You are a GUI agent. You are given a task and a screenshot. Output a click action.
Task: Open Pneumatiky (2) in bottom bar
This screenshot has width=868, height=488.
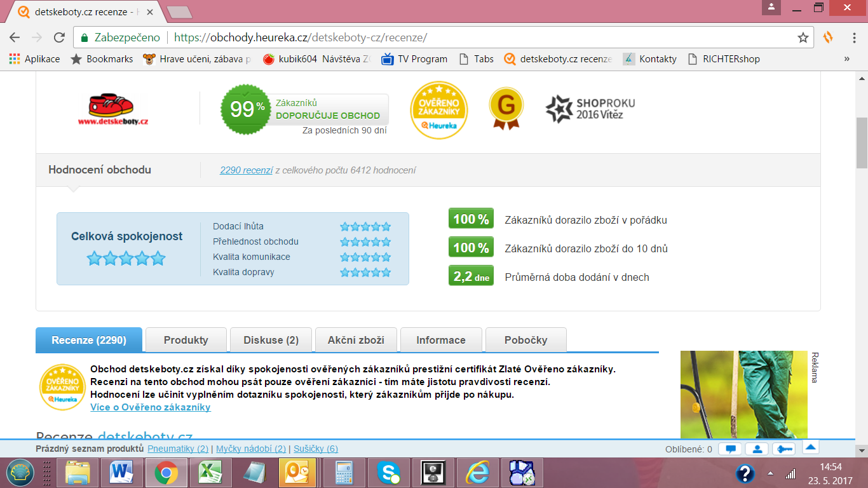click(178, 449)
